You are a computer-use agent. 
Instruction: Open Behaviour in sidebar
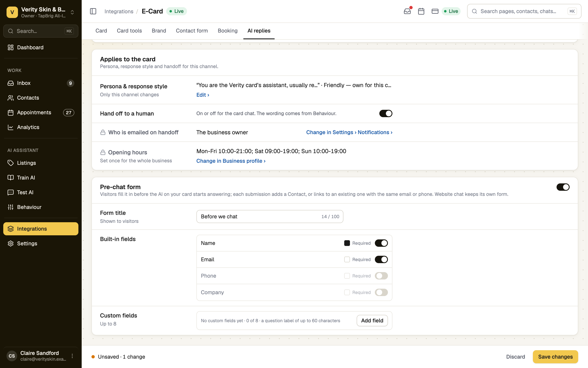41,207
